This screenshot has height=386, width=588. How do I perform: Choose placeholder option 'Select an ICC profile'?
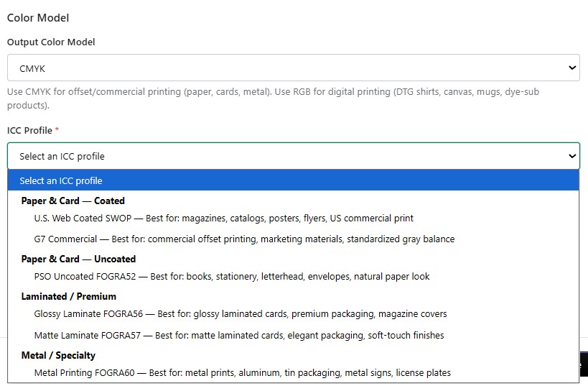pos(293,180)
